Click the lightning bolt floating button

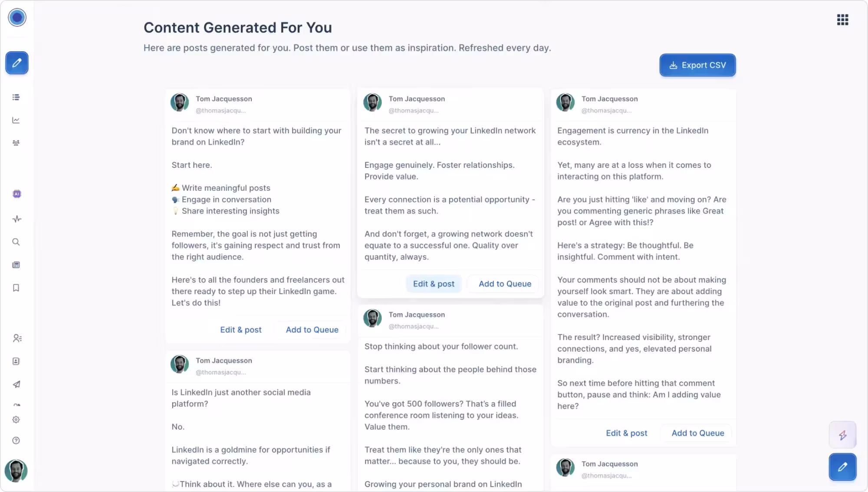pos(842,435)
